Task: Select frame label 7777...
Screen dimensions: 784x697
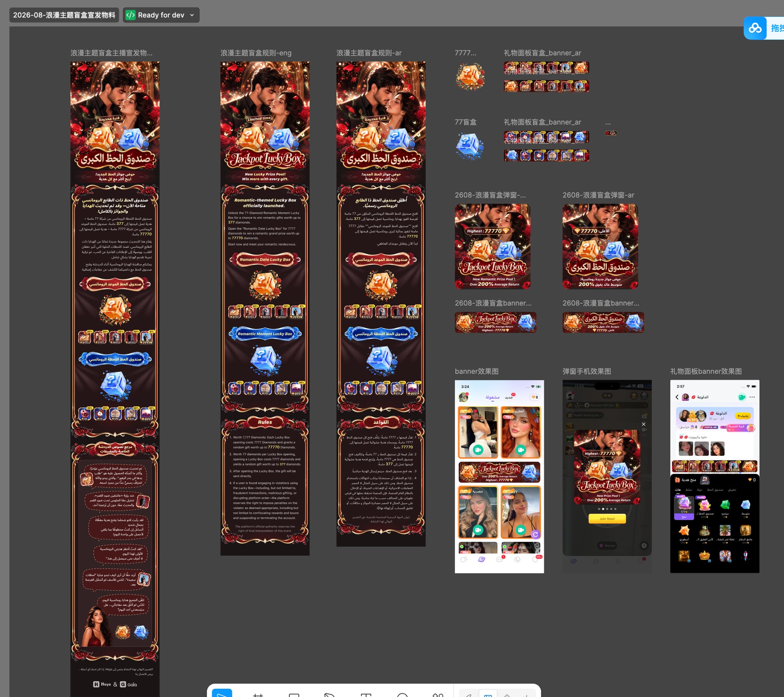Action: (465, 53)
